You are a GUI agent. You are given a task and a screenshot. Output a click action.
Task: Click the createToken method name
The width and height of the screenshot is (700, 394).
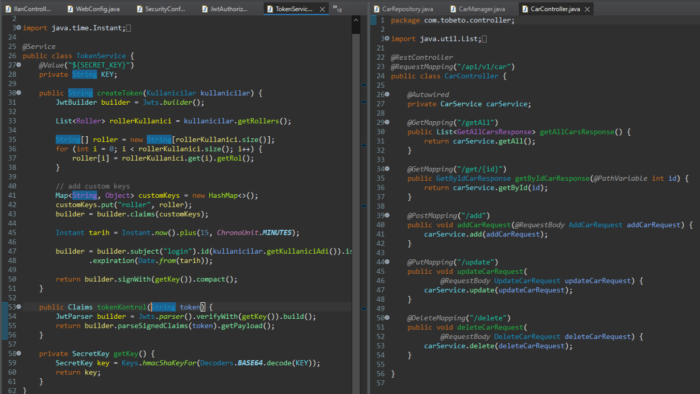120,93
